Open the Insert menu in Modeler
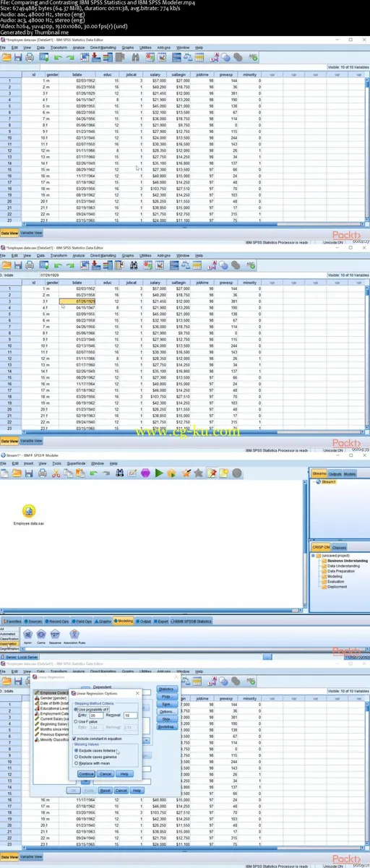The image size is (370, 868). (x=28, y=463)
